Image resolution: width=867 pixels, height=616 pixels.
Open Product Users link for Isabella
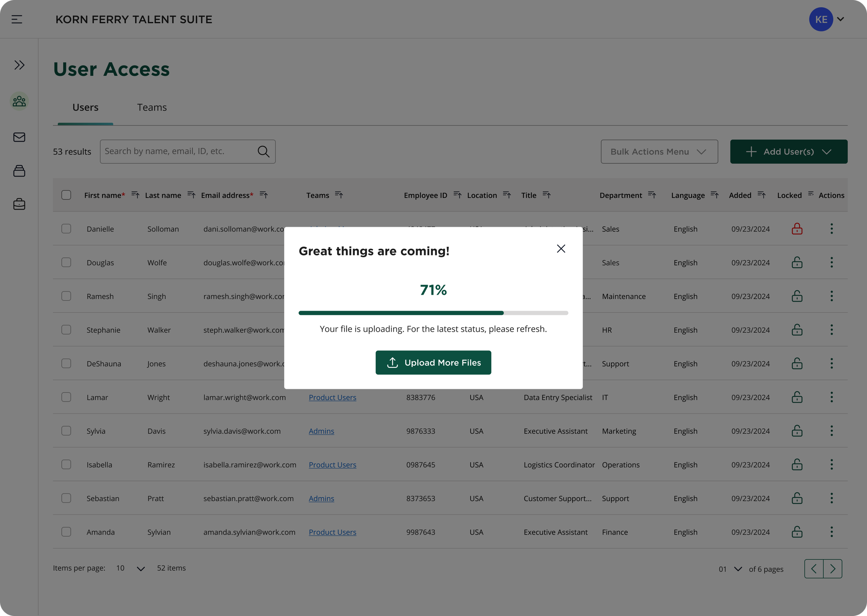332,465
